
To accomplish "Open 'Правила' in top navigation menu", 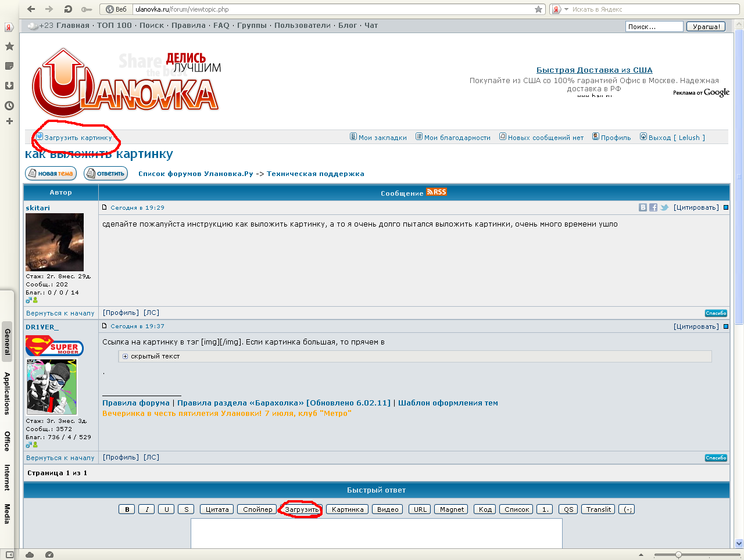I will coord(188,26).
